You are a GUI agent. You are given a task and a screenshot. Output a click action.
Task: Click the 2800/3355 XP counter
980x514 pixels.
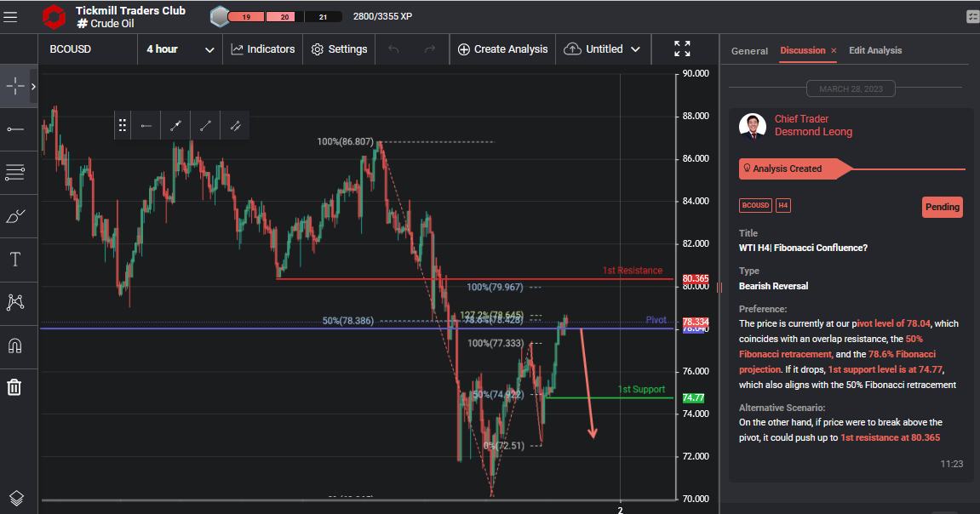coord(382,16)
